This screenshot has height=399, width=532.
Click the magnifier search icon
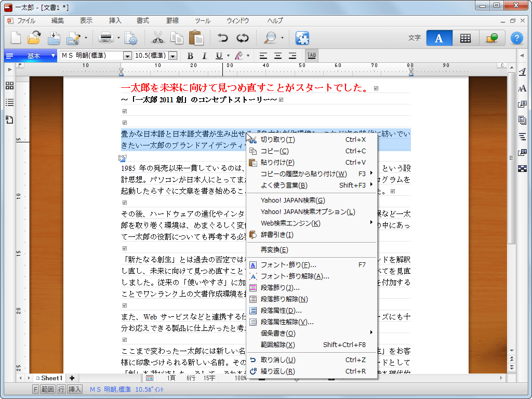click(270, 37)
